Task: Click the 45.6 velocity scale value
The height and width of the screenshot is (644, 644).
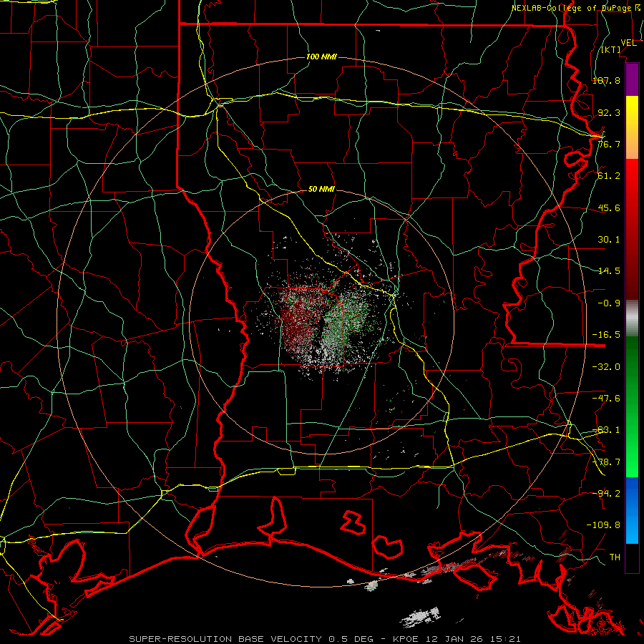Action: tap(609, 208)
